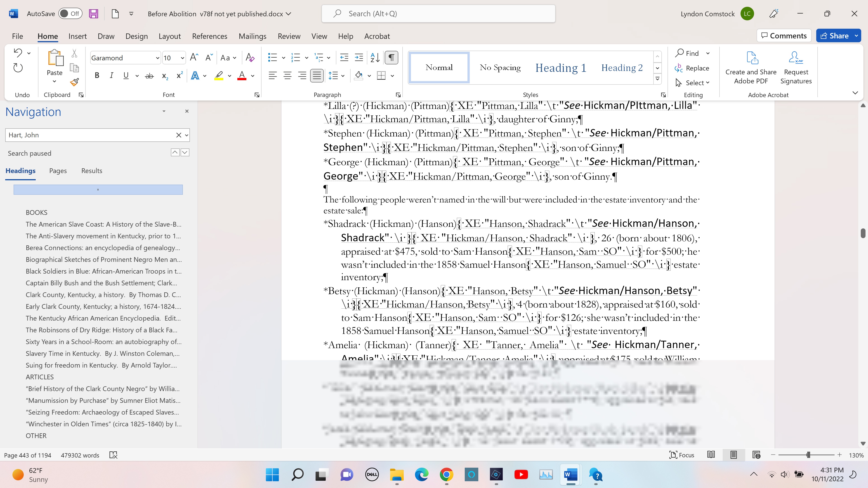Image resolution: width=868 pixels, height=488 pixels.
Task: Open the font name dropdown
Action: click(x=157, y=58)
